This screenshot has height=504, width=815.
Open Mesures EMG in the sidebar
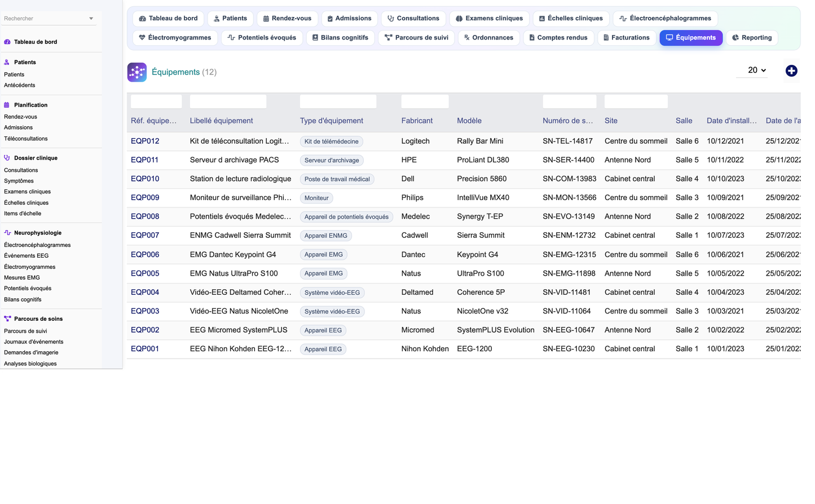[x=22, y=277]
